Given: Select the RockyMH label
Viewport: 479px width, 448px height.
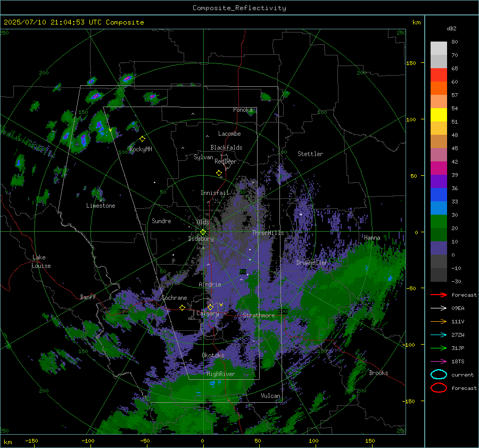Looking at the screenshot, I should (141, 149).
